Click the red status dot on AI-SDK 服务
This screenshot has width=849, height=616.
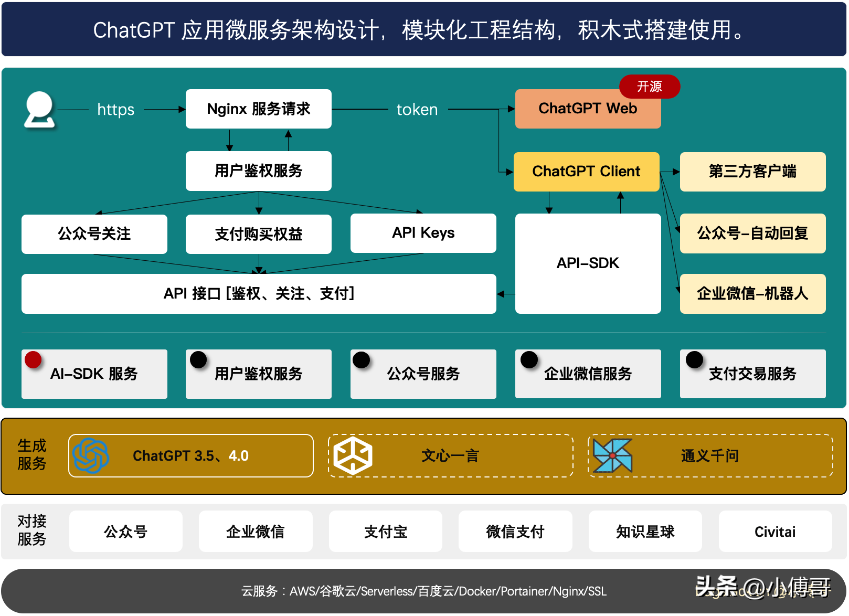[33, 359]
